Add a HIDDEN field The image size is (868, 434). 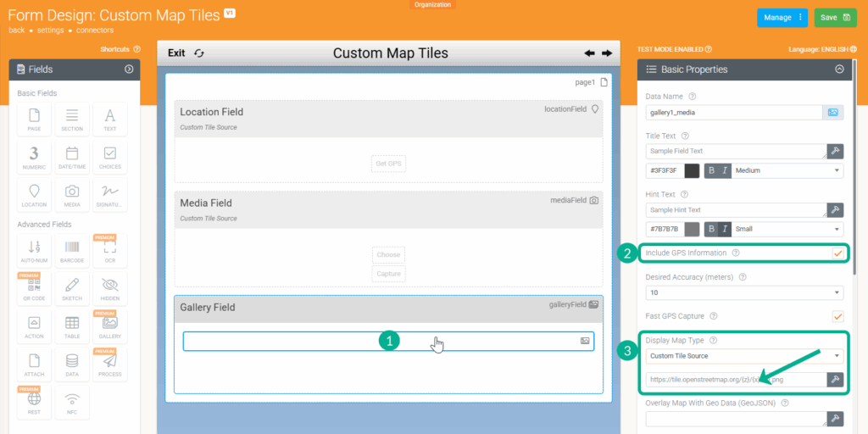[110, 289]
